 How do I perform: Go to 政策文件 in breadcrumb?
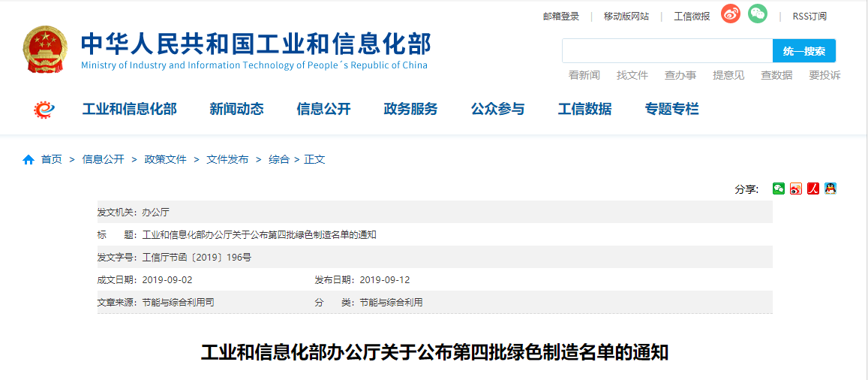point(166,159)
